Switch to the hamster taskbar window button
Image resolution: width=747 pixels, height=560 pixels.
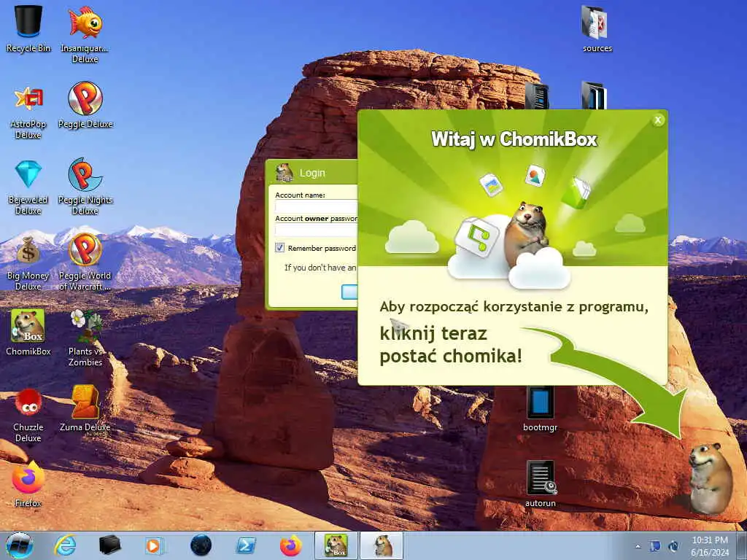tap(382, 545)
